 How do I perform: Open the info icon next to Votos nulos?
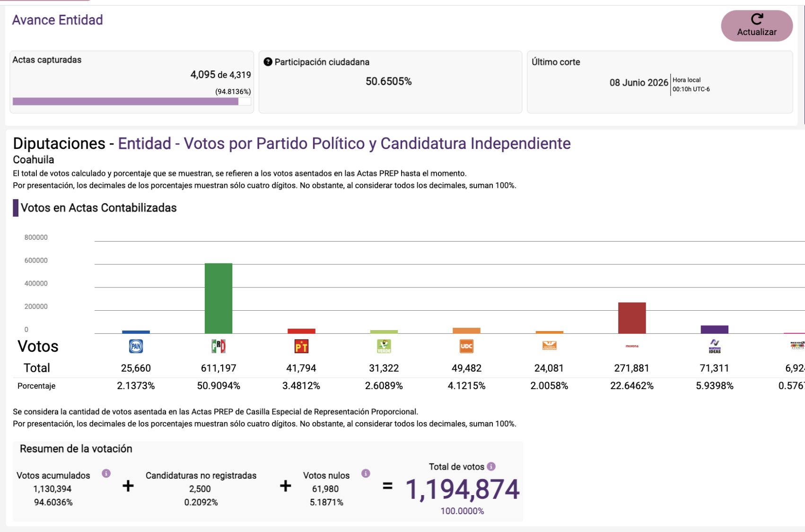(x=366, y=473)
